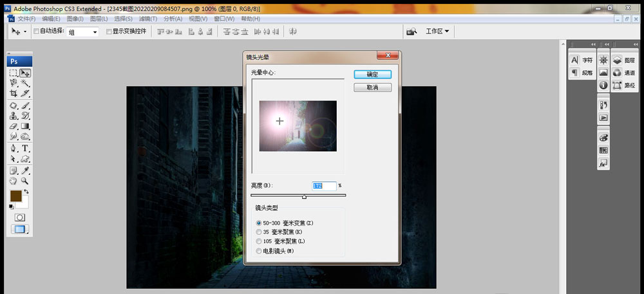Viewport: 644px width, 294px height.
Task: Select 105 毫米聚焦 lens type
Action: pos(258,241)
